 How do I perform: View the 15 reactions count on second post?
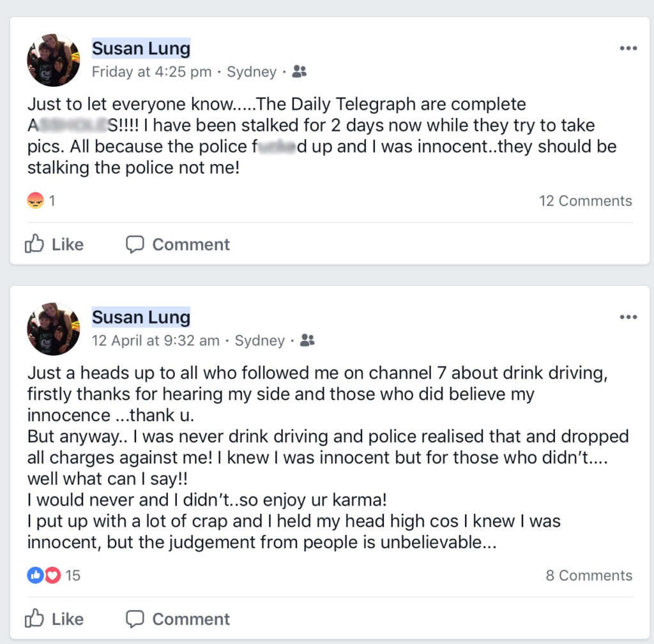click(73, 575)
